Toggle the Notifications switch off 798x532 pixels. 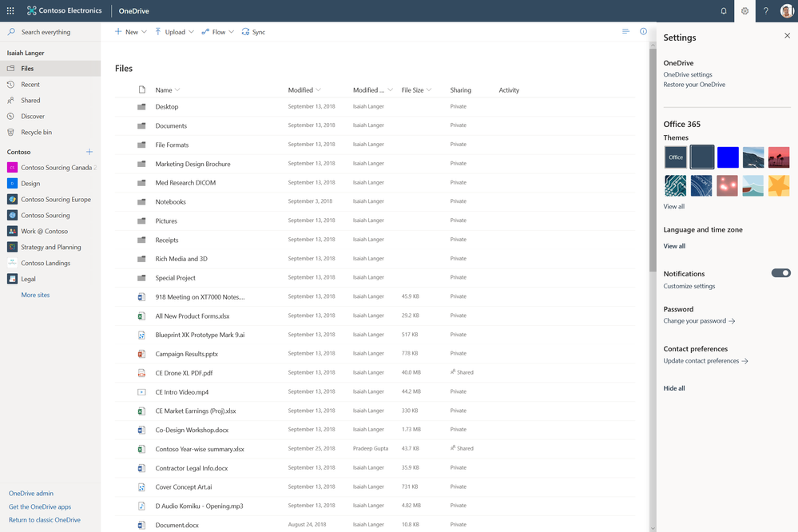[x=780, y=273]
